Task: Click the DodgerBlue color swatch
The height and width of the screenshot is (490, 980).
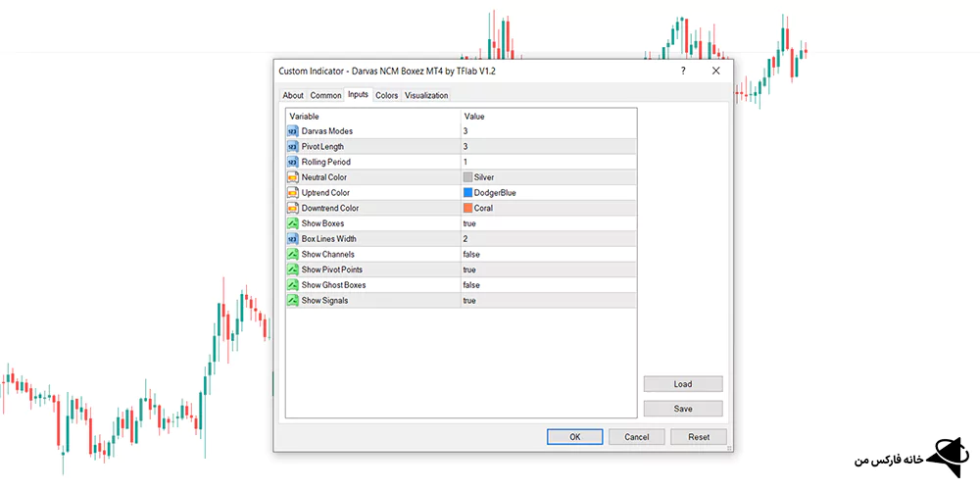Action: (x=467, y=192)
